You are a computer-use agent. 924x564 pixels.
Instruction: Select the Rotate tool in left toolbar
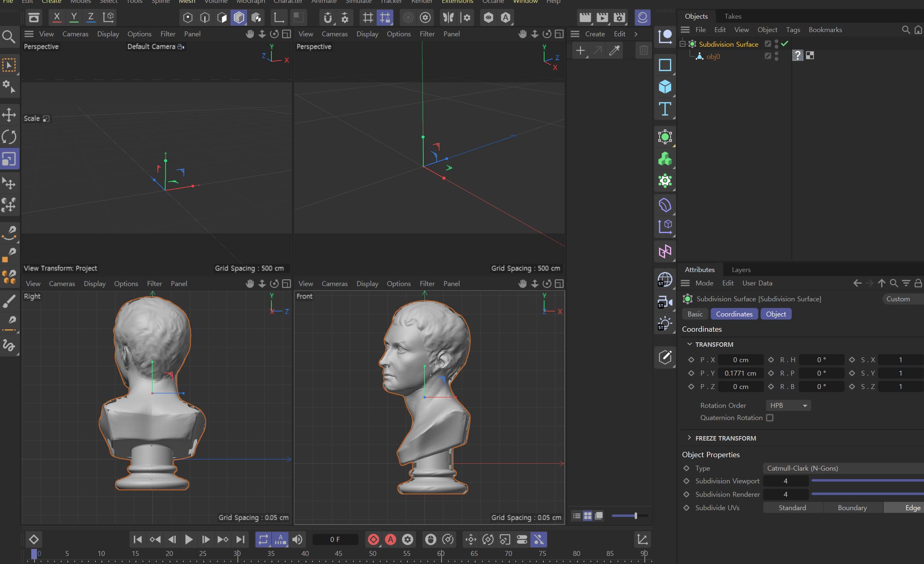[x=9, y=137]
